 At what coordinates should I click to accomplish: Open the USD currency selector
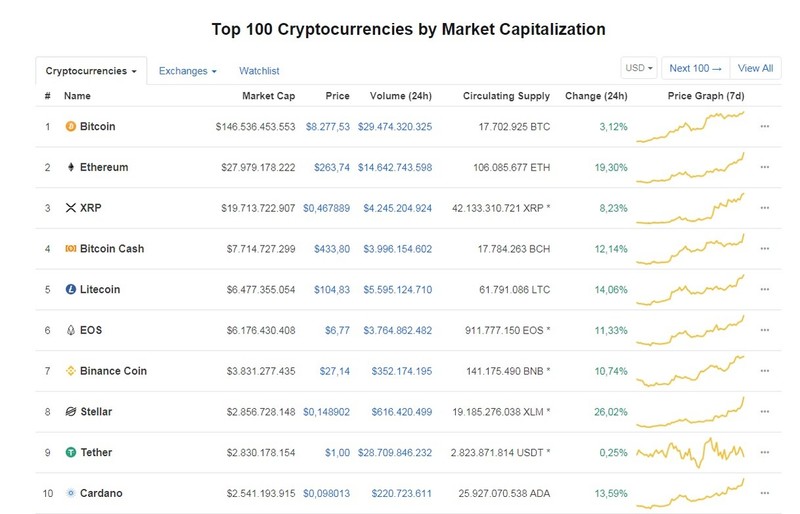(639, 68)
